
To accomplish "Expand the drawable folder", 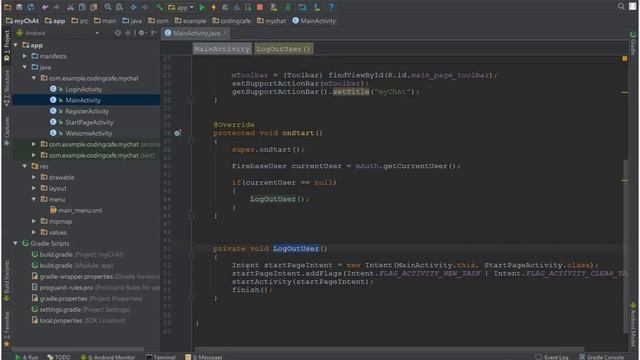I will 34,177.
